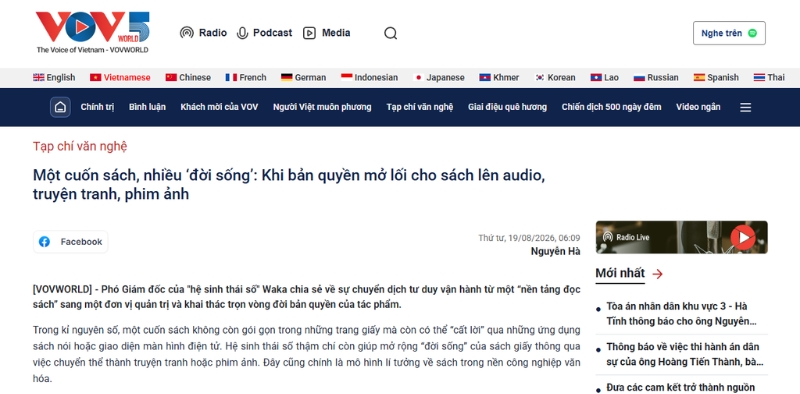
Task: Click the home icon in navigation bar
Action: [60, 107]
